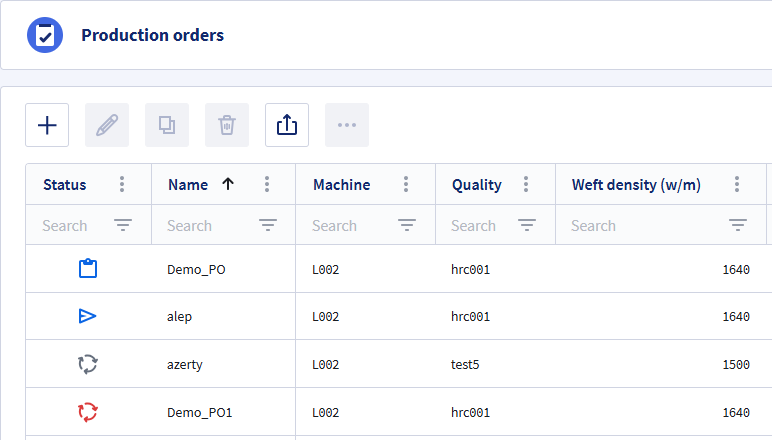Click the 1640 weft density in the Demo_PO1 row
The width and height of the screenshot is (772, 440).
[736, 412]
